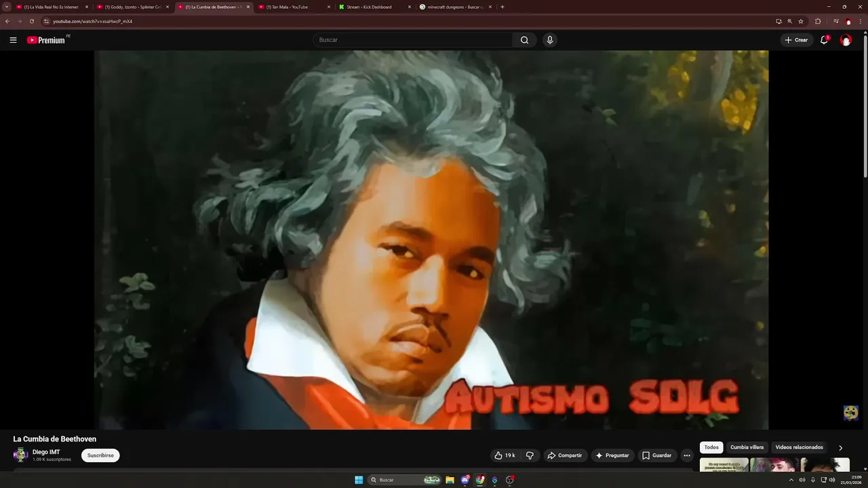868x488 pixels.
Task: Show hidden system tray icons
Action: [791, 480]
